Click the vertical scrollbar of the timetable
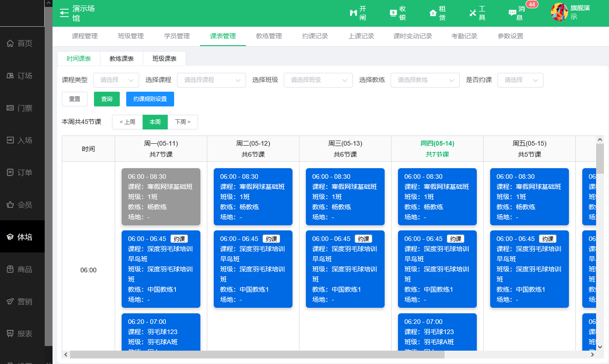Viewport: 609px width, 364px height. 600,159
